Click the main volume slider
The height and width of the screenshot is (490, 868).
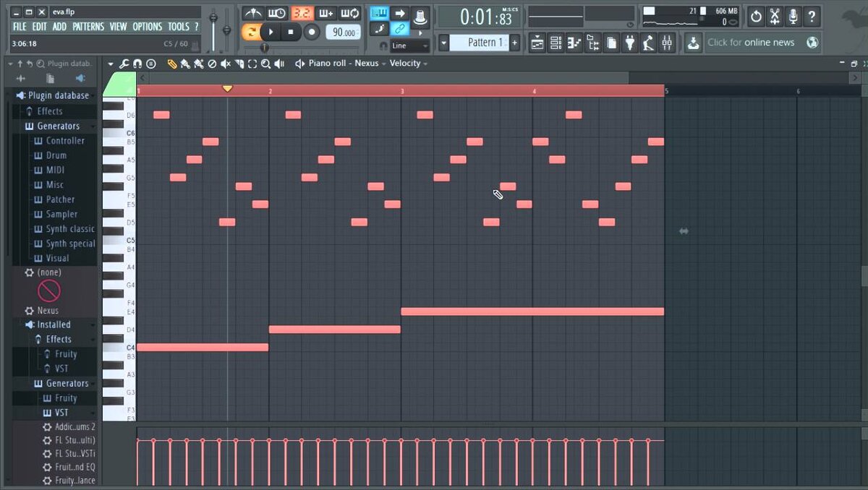pos(213,29)
